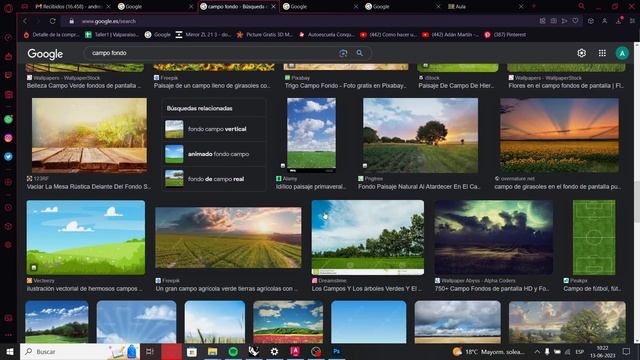Open the Google bookmark in the bar

coord(158,35)
